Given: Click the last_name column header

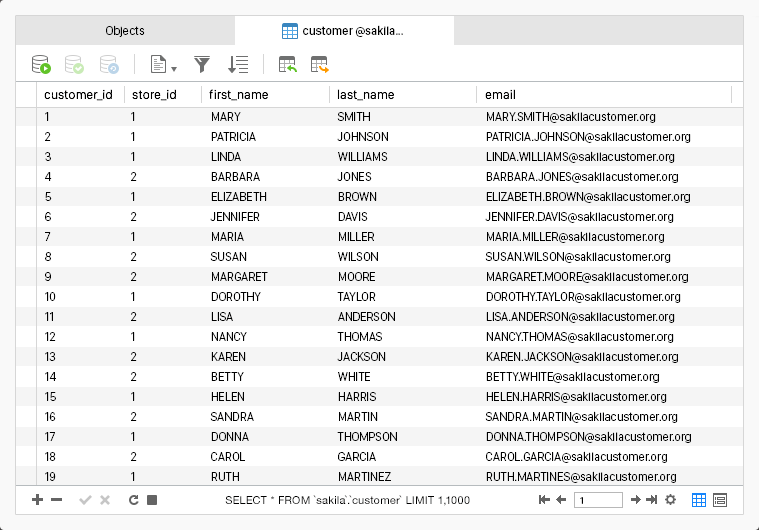Looking at the screenshot, I should tap(366, 95).
